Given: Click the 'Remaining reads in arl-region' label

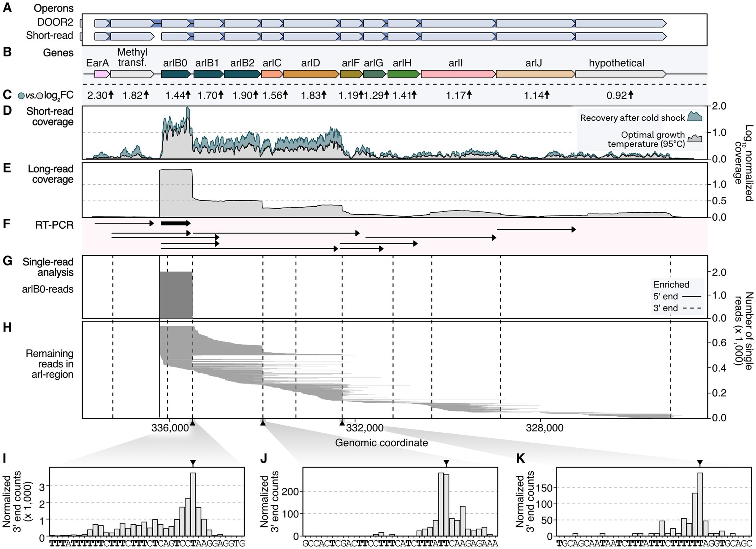Looking at the screenshot, I should [50, 364].
